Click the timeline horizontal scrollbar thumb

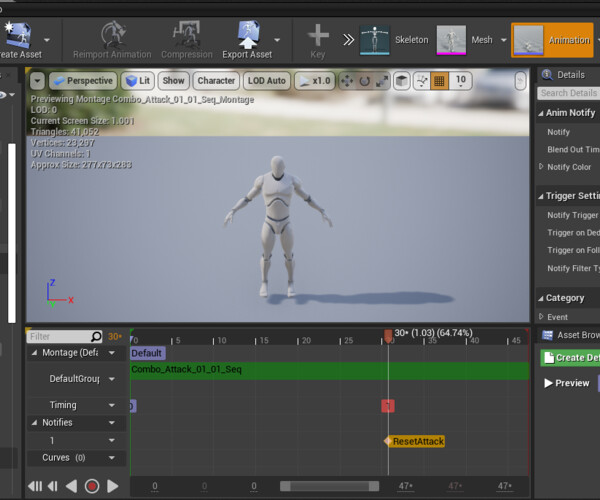tap(328, 486)
